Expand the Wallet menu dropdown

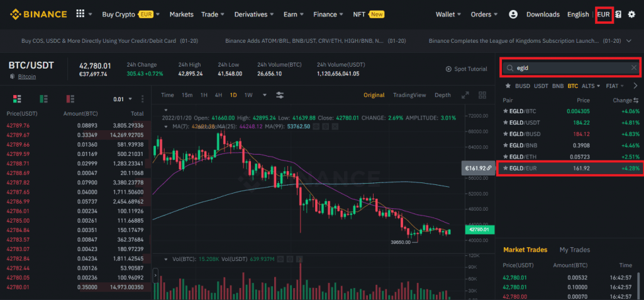coord(448,14)
